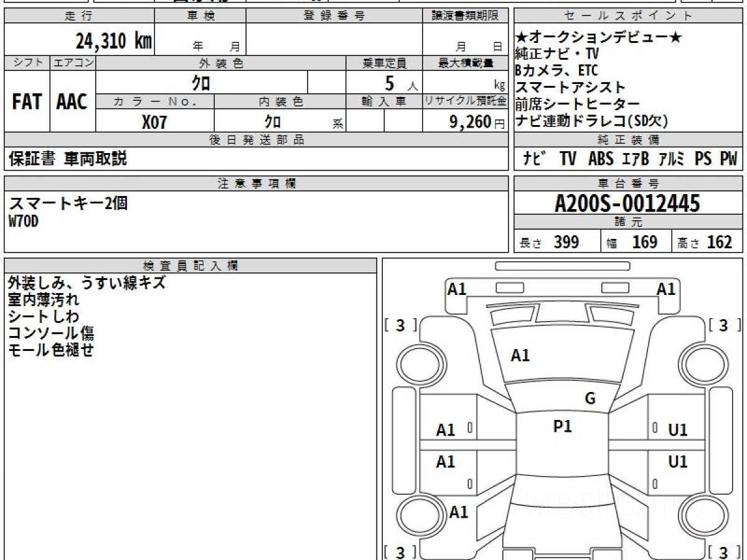Screen dimensions: 747x560
Task: Select the セールスポイント header
Action: pos(628,16)
